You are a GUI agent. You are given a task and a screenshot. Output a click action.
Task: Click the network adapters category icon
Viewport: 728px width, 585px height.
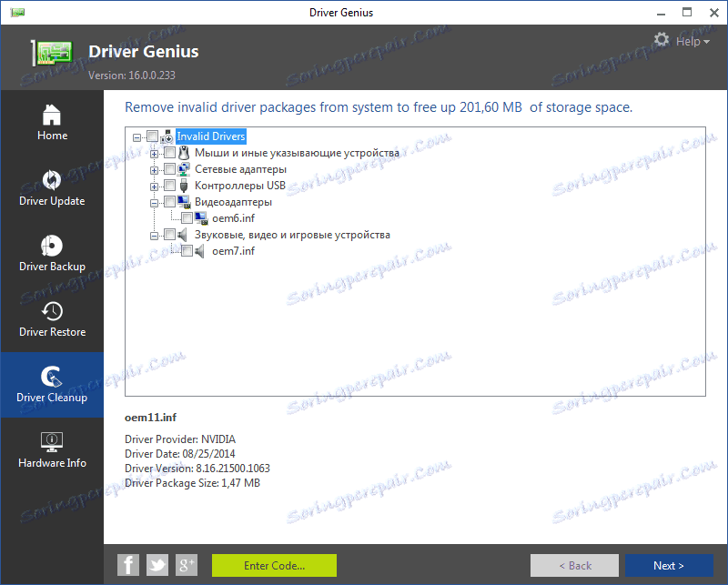[184, 169]
